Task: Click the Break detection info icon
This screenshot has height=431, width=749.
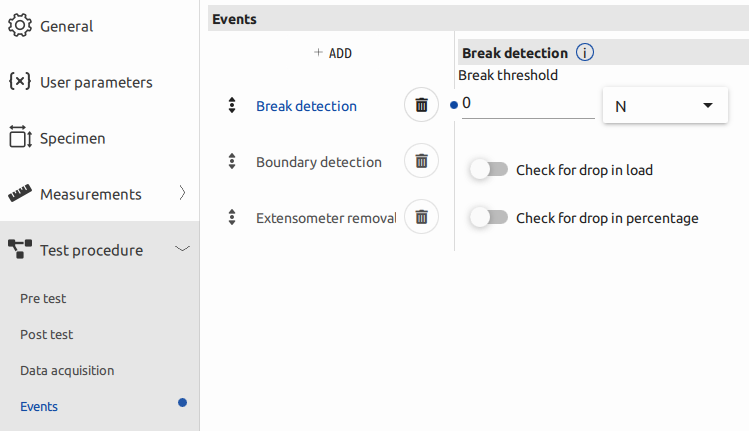Action: pos(586,53)
